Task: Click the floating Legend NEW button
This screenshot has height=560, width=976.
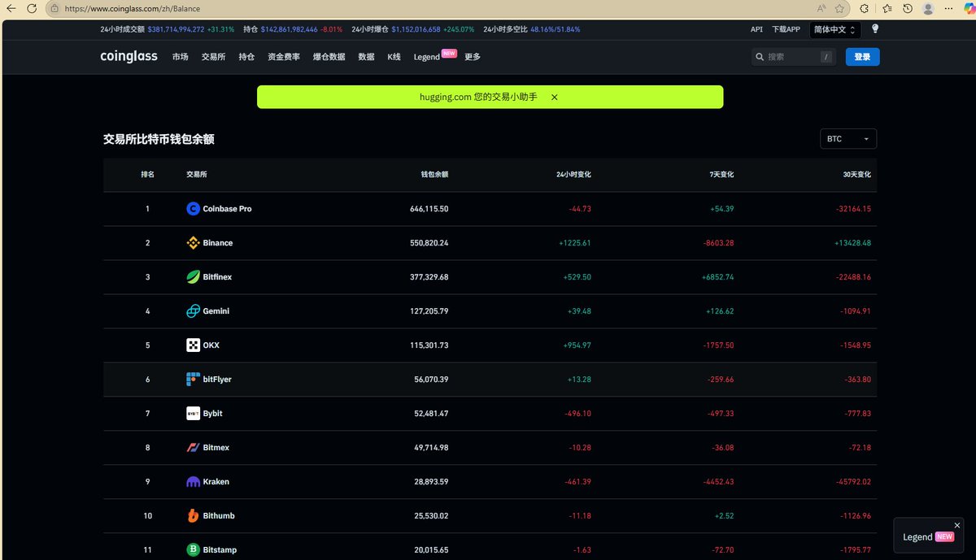Action: [928, 537]
